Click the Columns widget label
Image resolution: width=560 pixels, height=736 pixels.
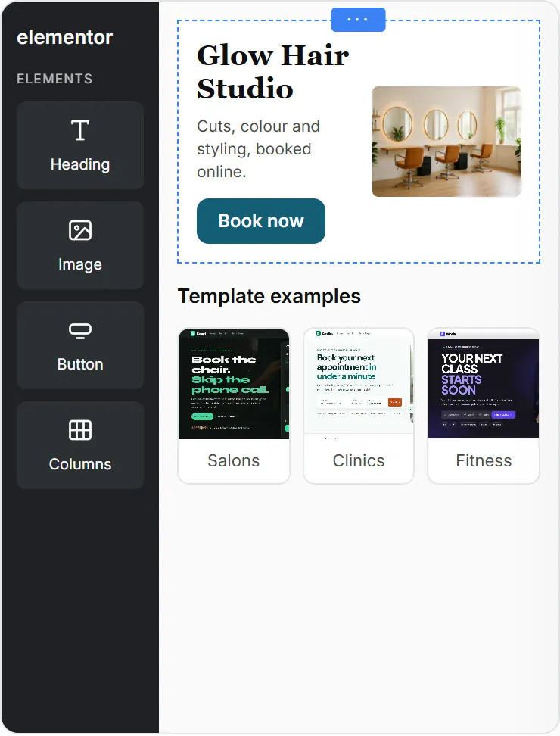(80, 463)
